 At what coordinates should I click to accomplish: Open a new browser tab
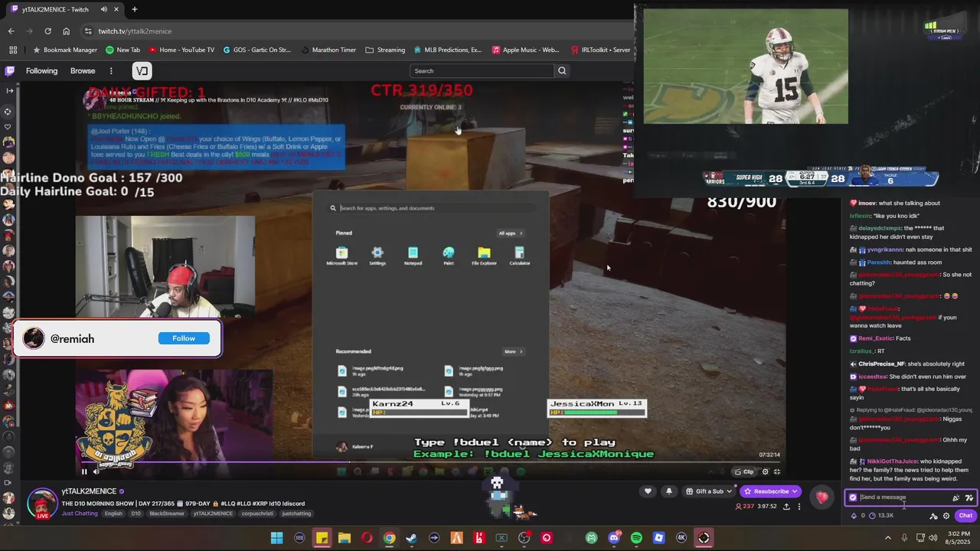click(x=134, y=9)
